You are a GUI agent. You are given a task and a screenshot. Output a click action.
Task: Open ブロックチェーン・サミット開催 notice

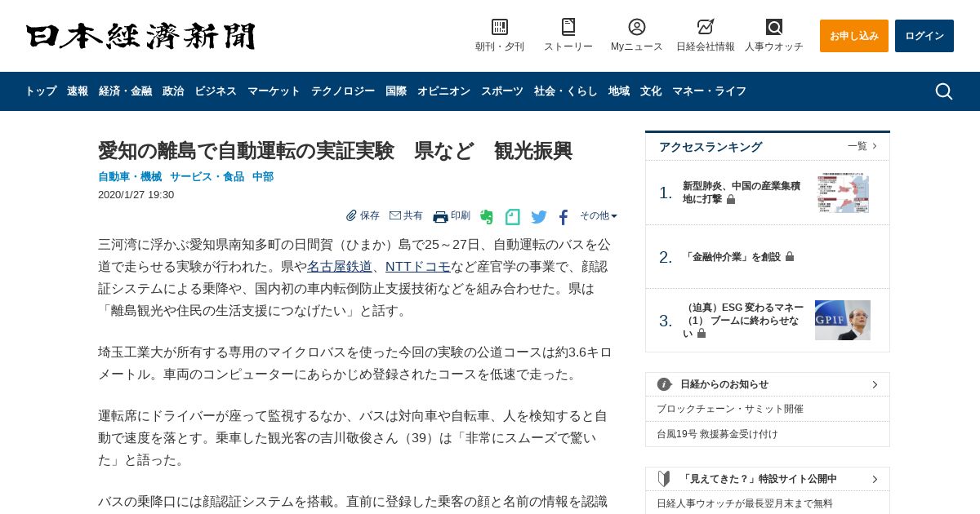pyautogui.click(x=730, y=409)
